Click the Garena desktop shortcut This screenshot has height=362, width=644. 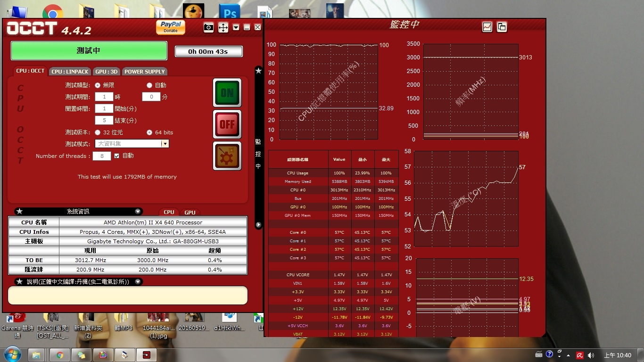tap(17, 325)
